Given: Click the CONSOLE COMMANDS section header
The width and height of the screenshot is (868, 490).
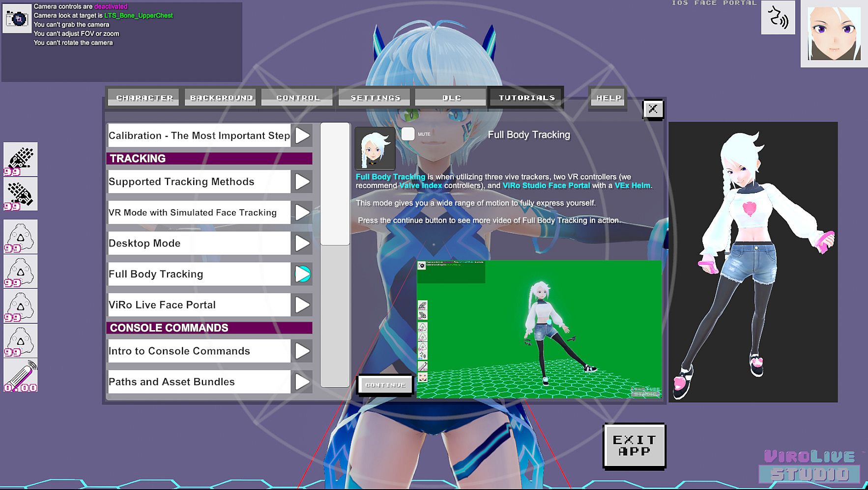Looking at the screenshot, I should pos(209,328).
